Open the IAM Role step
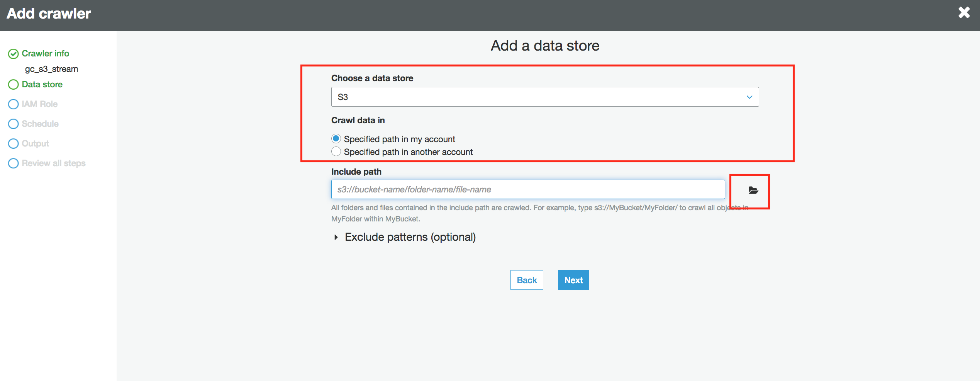Screen dimensions: 980x381 [x=39, y=104]
